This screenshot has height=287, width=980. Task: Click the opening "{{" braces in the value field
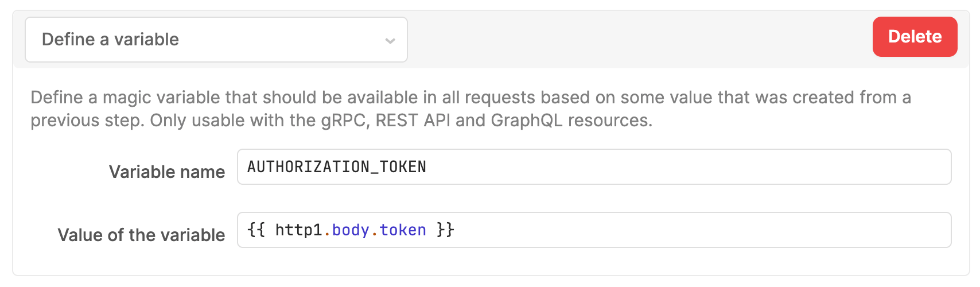(256, 230)
